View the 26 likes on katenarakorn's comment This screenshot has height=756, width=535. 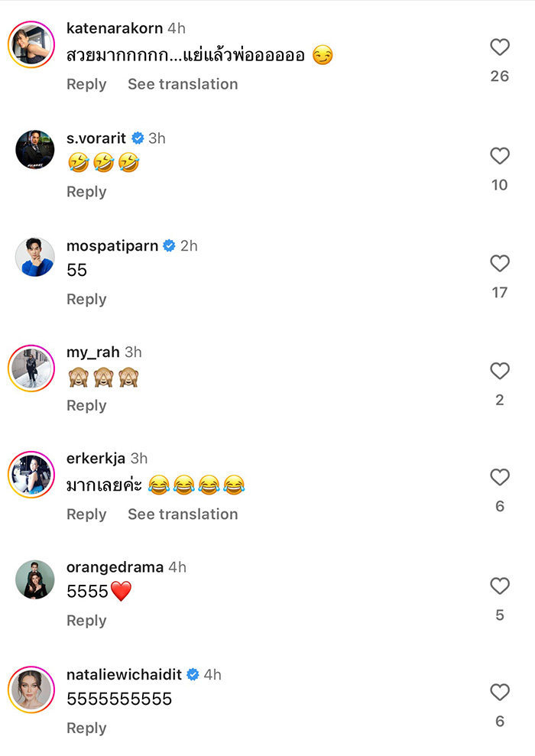click(x=499, y=76)
